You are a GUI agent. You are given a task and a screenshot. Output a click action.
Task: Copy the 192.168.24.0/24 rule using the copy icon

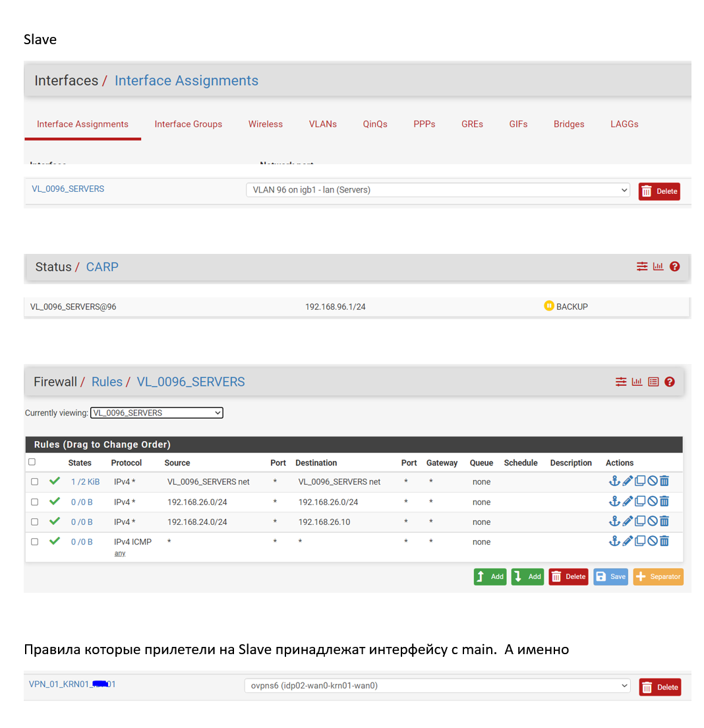click(639, 522)
